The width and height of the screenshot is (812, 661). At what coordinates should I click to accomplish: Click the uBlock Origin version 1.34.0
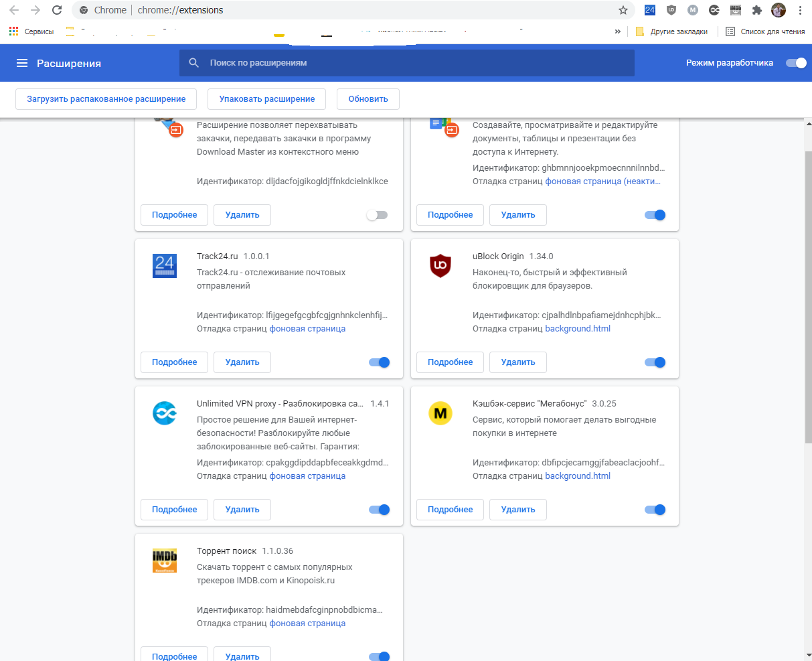[x=541, y=256]
